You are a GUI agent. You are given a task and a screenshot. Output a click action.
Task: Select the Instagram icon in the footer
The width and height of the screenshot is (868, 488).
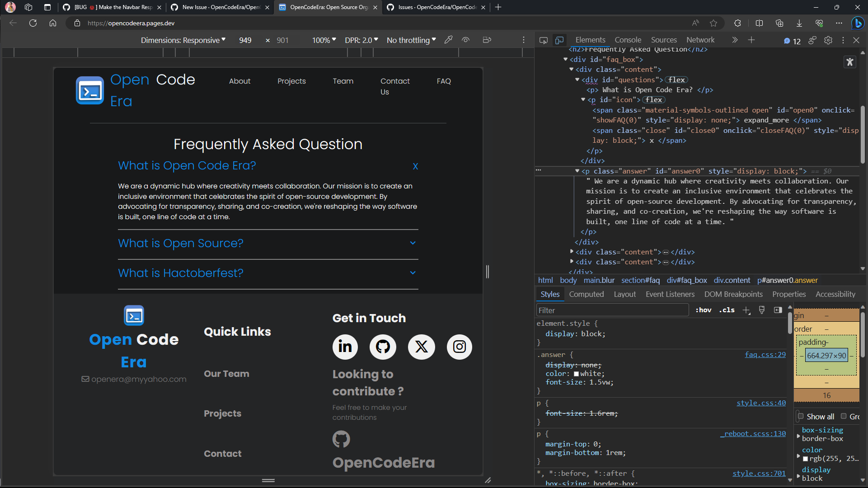coord(460,347)
